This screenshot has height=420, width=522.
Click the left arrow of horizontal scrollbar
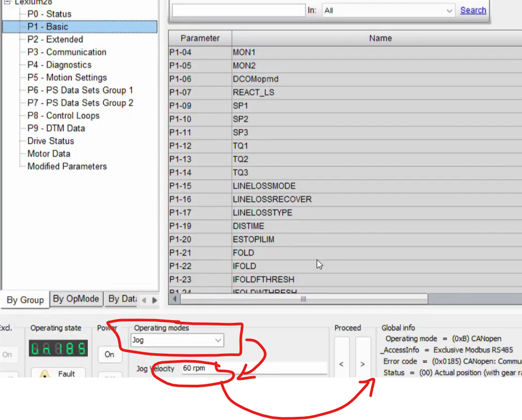click(174, 299)
